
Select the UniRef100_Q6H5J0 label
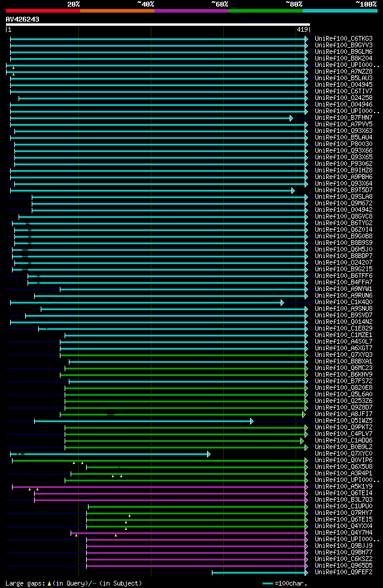pyautogui.click(x=344, y=250)
